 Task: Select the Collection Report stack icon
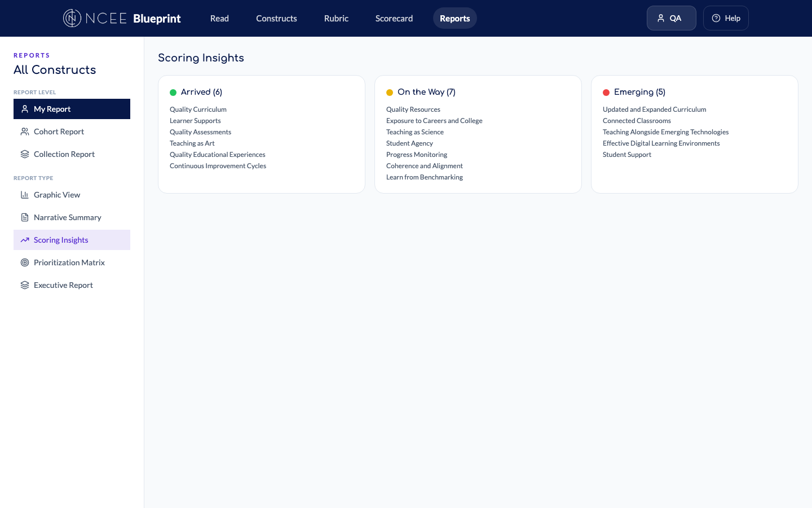click(x=24, y=154)
